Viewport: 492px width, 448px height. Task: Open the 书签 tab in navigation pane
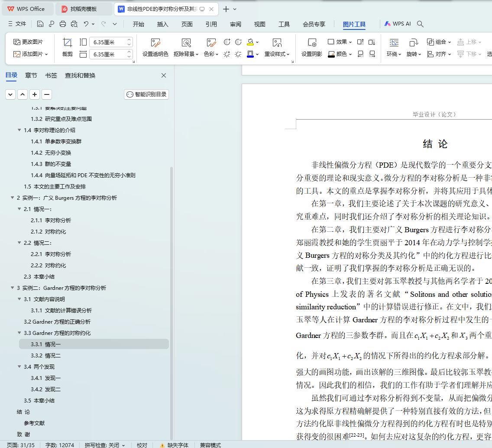(51, 75)
